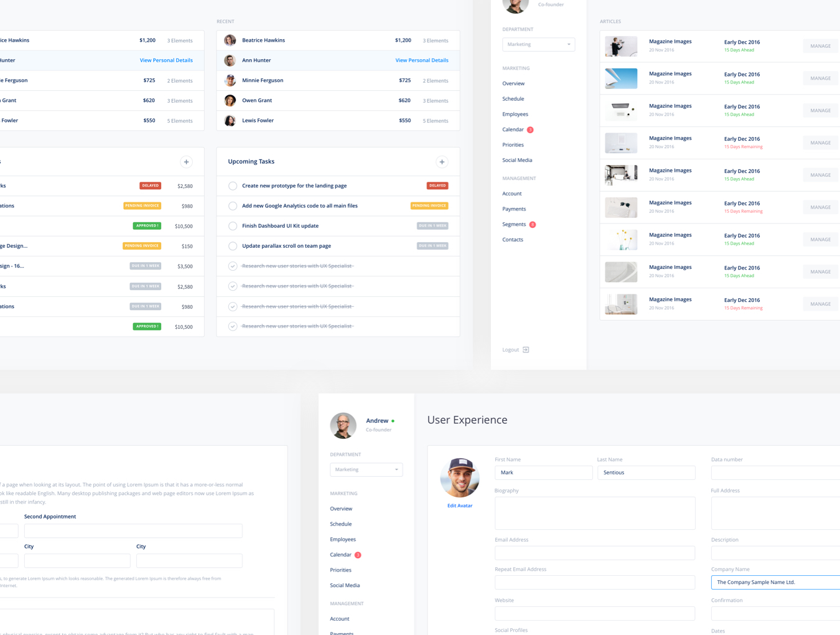Check off the landing page prototype task
Image resolution: width=840 pixels, height=635 pixels.
coord(233,186)
